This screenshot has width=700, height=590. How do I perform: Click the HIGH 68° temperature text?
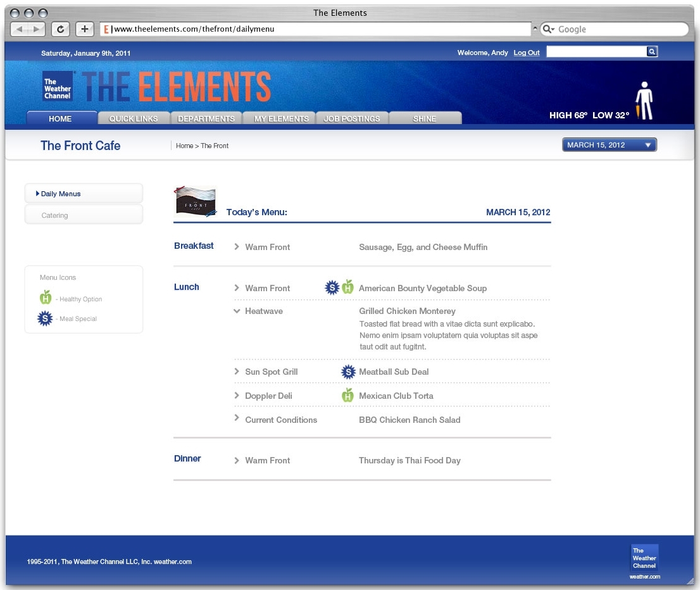[568, 115]
